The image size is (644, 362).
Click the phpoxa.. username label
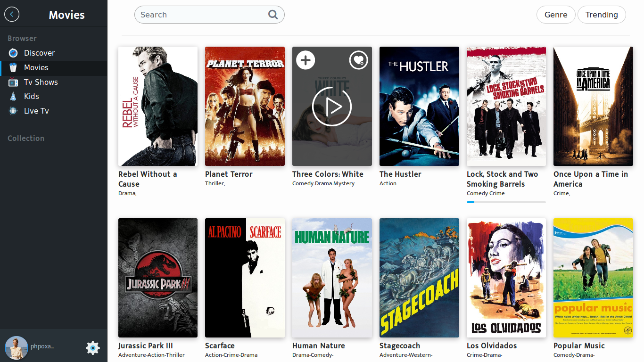42,346
